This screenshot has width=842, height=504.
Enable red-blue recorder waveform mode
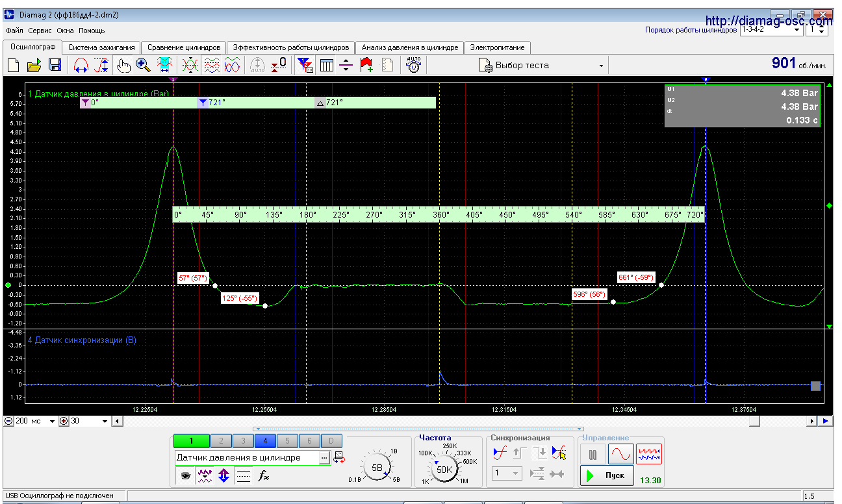649,454
